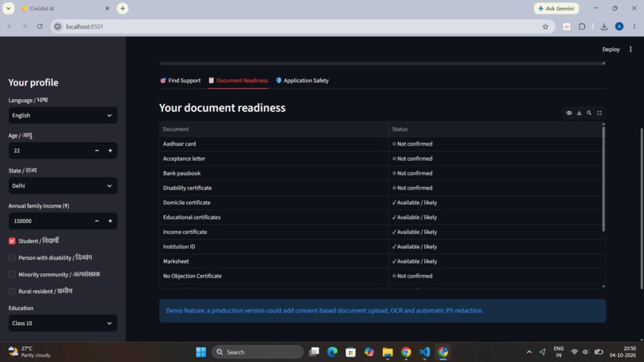Decrease age with the minus button
The image size is (644, 362).
click(97, 151)
